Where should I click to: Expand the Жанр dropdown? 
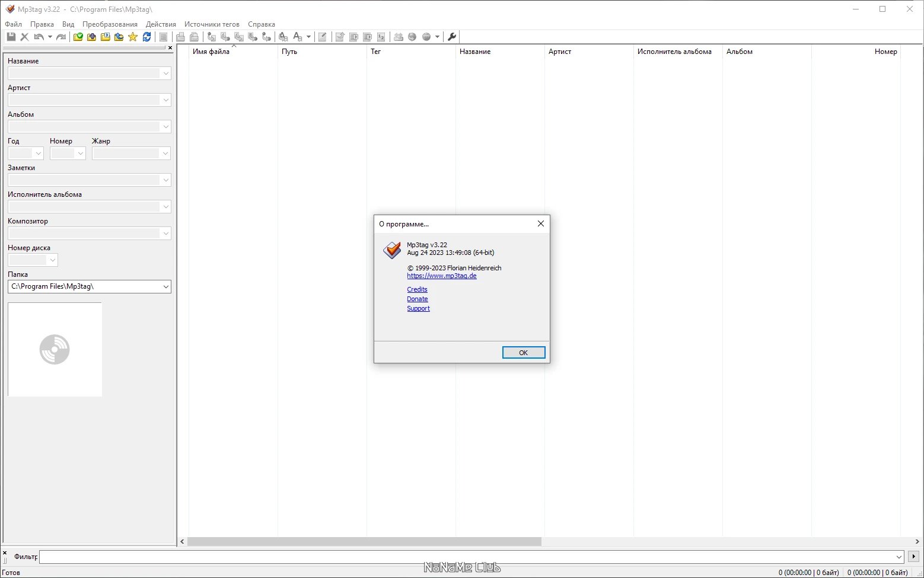tap(165, 153)
